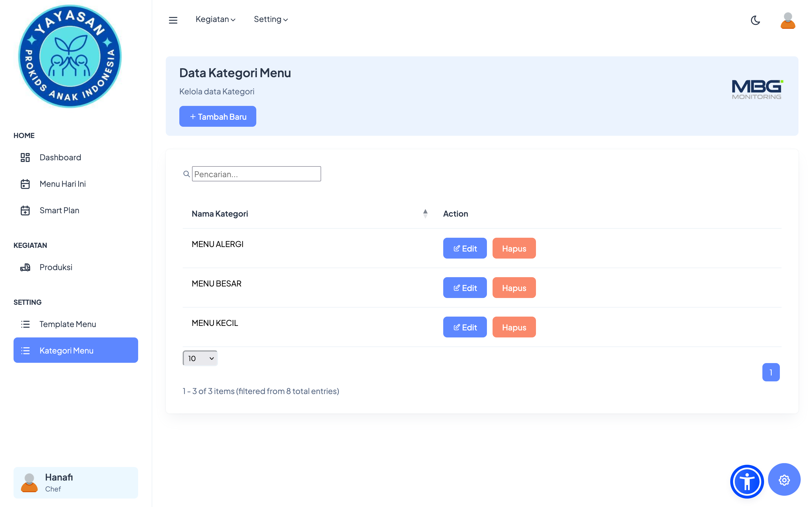The width and height of the screenshot is (812, 507).
Task: Sort by Nama Kategori column arrows
Action: (425, 214)
